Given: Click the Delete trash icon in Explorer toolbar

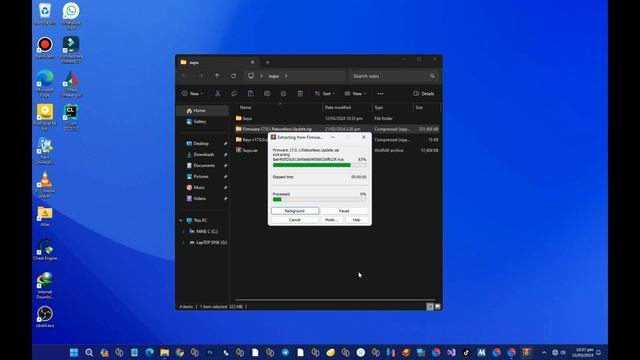Looking at the screenshot, I should click(x=300, y=93).
